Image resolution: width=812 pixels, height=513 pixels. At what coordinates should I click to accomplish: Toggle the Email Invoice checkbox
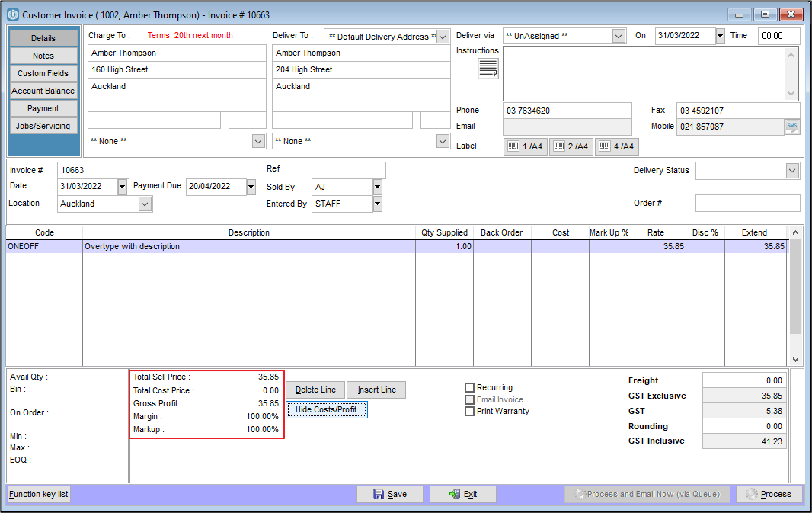(470, 399)
